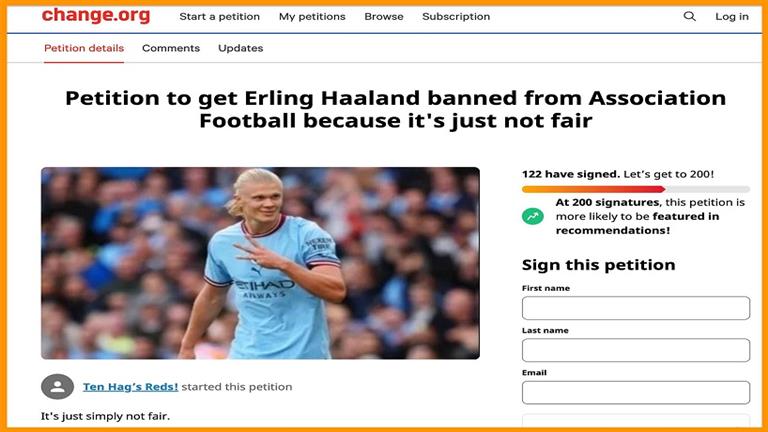The width and height of the screenshot is (768, 432).
Task: Go to My petitions
Action: click(312, 17)
